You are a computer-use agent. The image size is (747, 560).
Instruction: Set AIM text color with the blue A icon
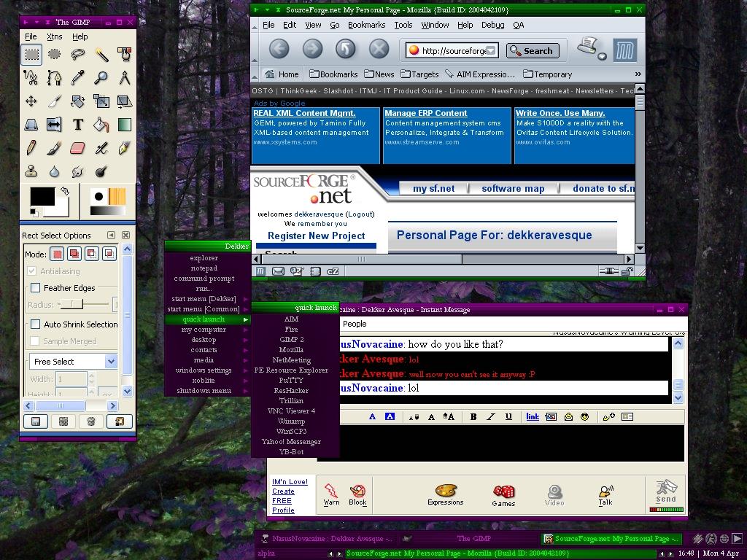coord(373,416)
